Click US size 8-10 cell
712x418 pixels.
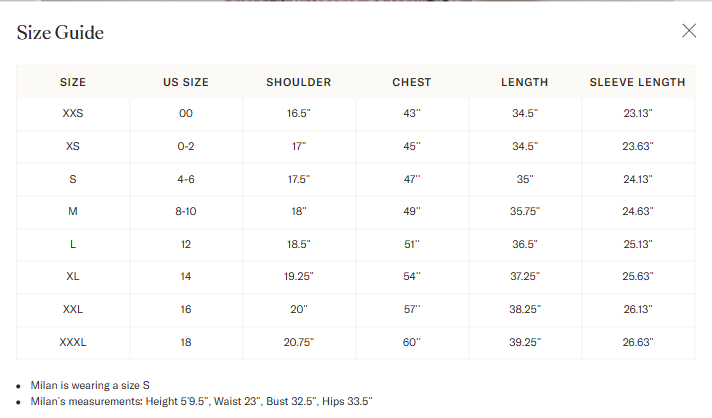pos(186,211)
